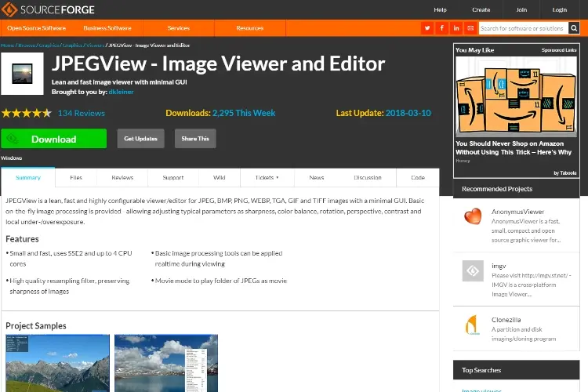Switch to the Support tab
The width and height of the screenshot is (588, 392).
[x=173, y=177]
